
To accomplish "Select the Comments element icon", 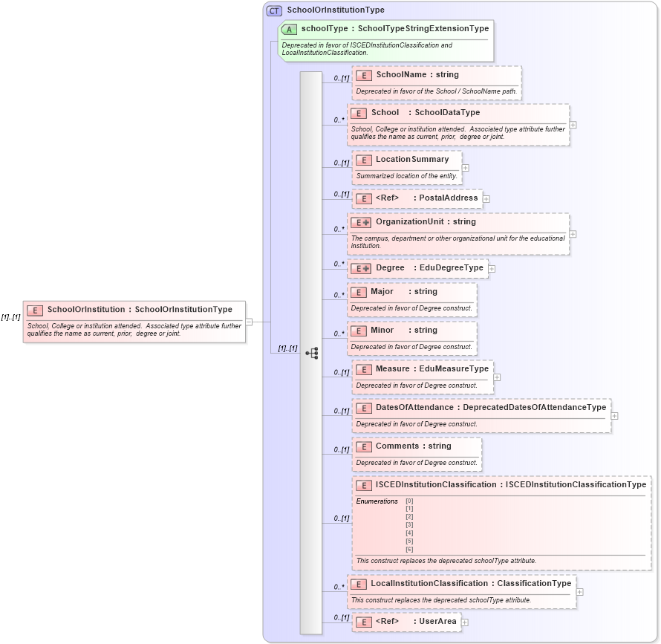I will click(x=363, y=446).
